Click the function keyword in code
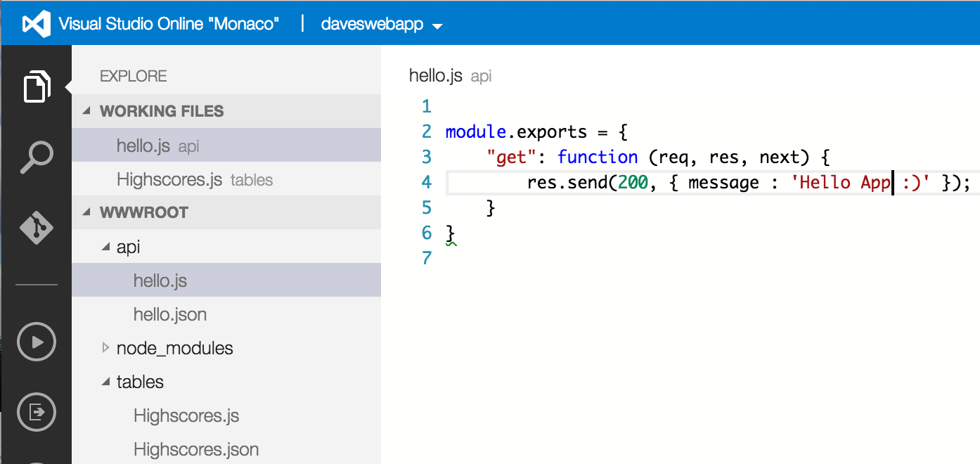980x464 pixels. 598,157
